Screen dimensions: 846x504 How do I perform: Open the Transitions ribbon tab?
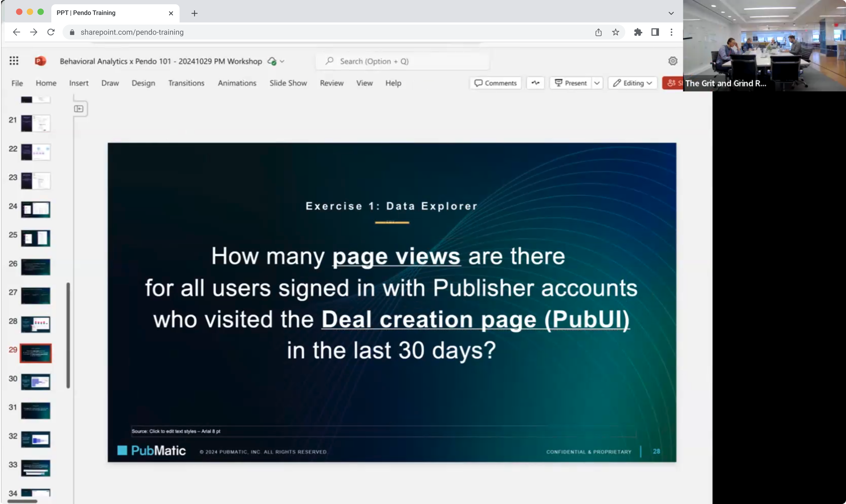186,83
